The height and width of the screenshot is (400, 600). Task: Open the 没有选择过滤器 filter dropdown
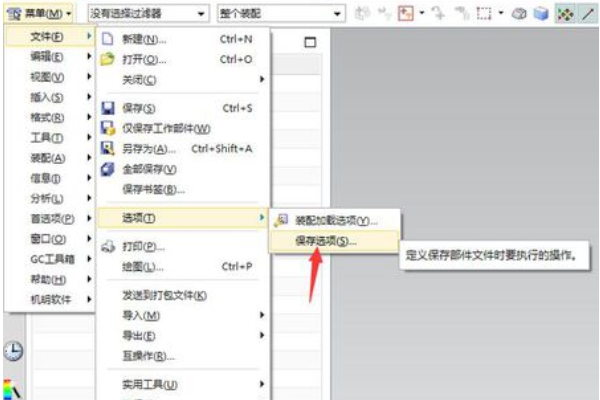click(x=148, y=14)
